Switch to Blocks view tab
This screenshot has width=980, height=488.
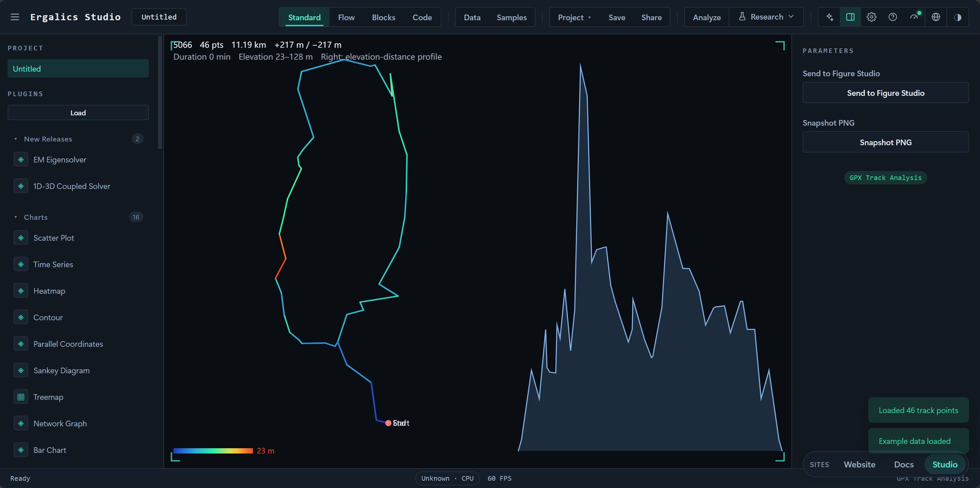pyautogui.click(x=384, y=17)
